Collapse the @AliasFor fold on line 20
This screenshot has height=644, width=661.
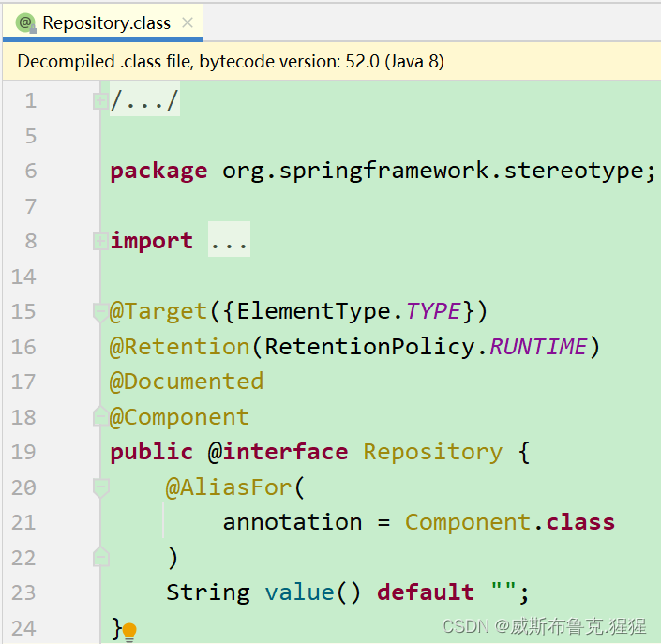point(100,487)
